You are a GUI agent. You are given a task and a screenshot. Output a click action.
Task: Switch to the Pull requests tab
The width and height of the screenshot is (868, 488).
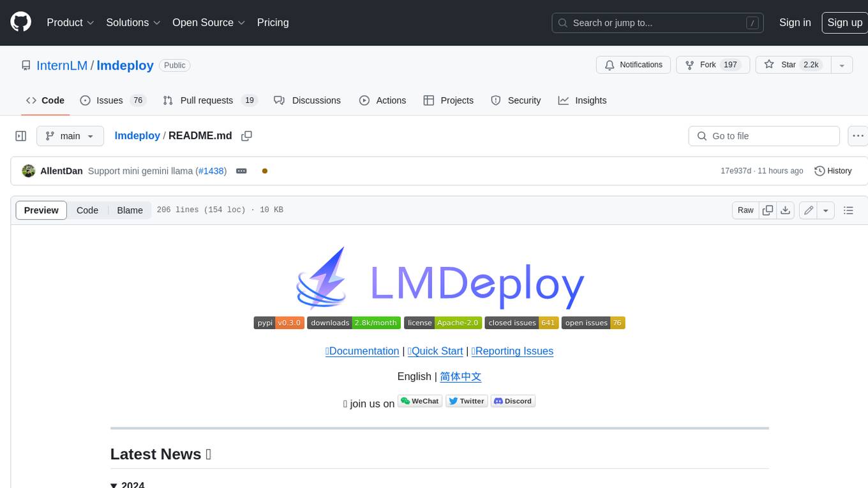pyautogui.click(x=209, y=100)
